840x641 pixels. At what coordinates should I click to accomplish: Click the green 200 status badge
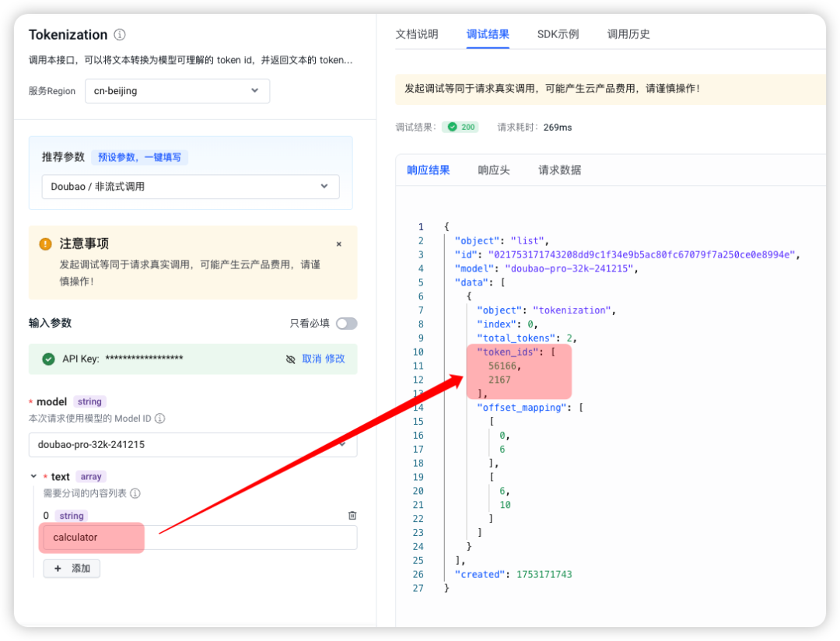click(x=460, y=128)
